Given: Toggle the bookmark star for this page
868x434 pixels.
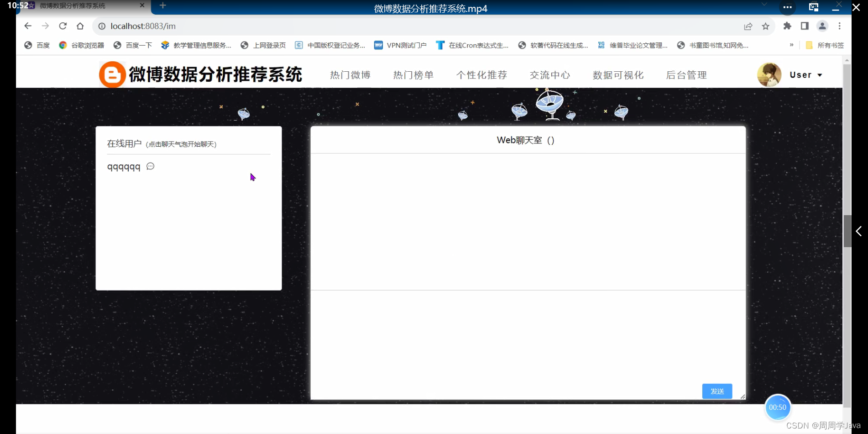Looking at the screenshot, I should (x=766, y=26).
